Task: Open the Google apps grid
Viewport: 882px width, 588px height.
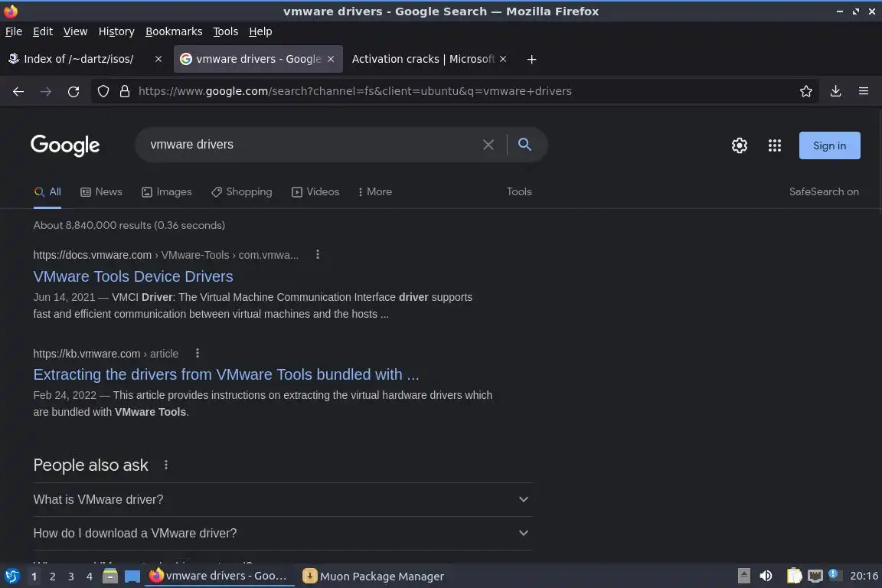Action: pos(775,145)
